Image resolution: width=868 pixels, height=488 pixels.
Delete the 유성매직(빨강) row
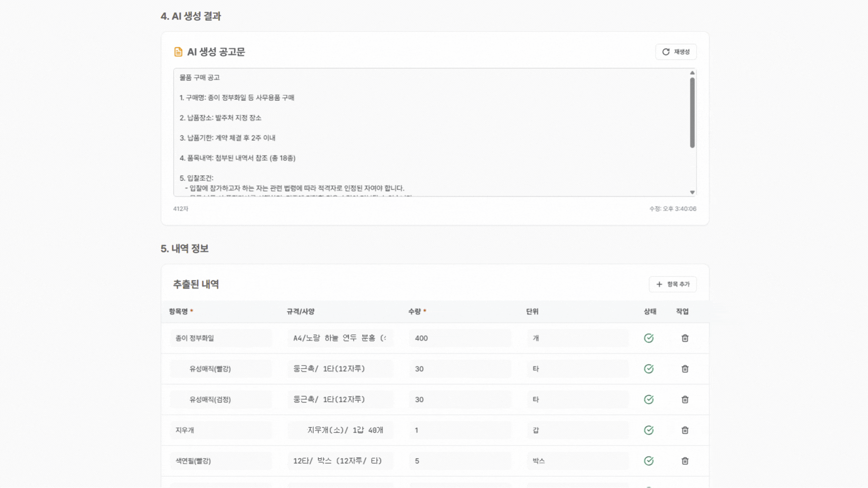point(685,369)
